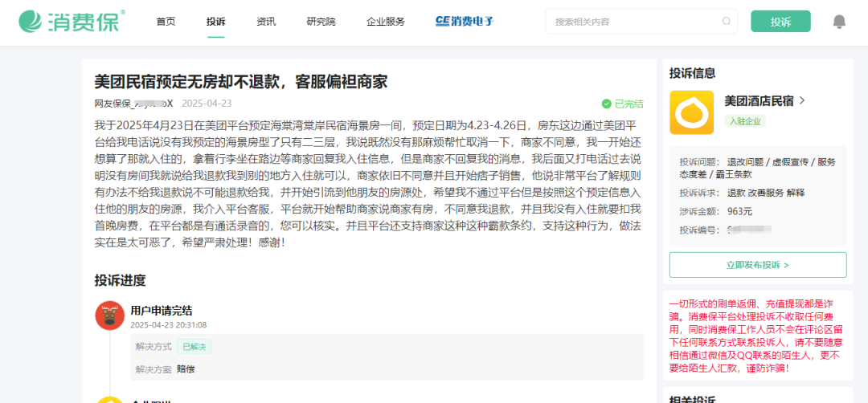The image size is (868, 403).
Task: Click the timestamp 2025-04-23 20:31:08
Action: coord(169,325)
